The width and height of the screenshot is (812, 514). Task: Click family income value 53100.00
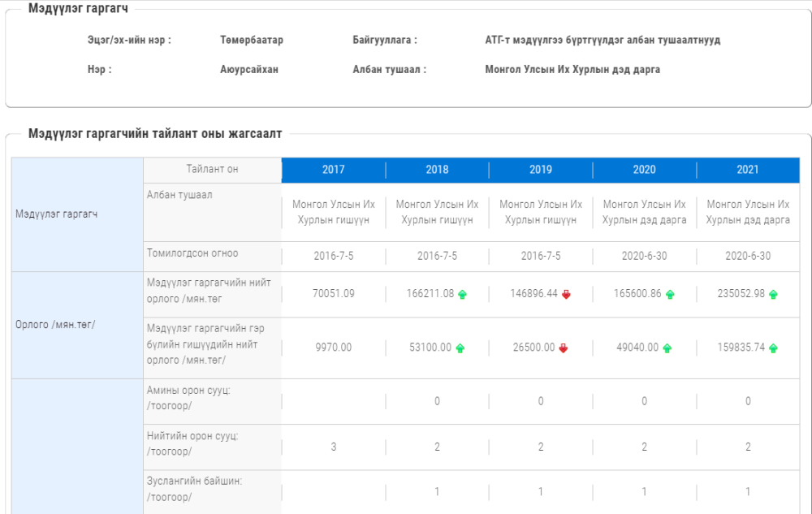[x=430, y=348]
